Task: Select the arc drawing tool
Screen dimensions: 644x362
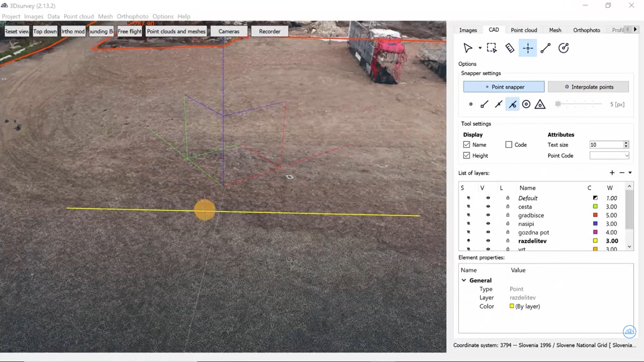Action: click(563, 48)
